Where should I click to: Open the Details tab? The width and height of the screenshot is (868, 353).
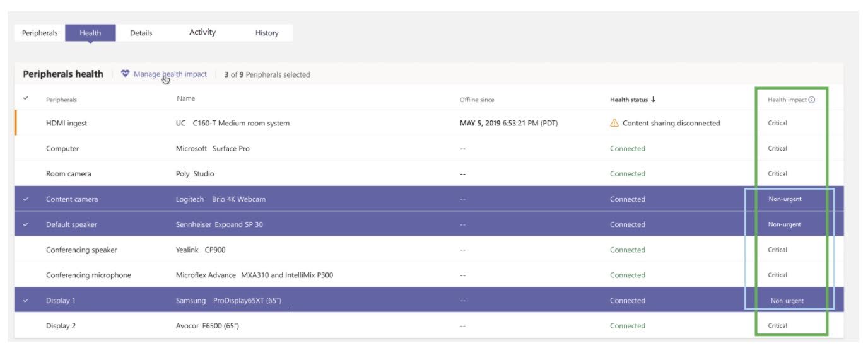pos(141,33)
